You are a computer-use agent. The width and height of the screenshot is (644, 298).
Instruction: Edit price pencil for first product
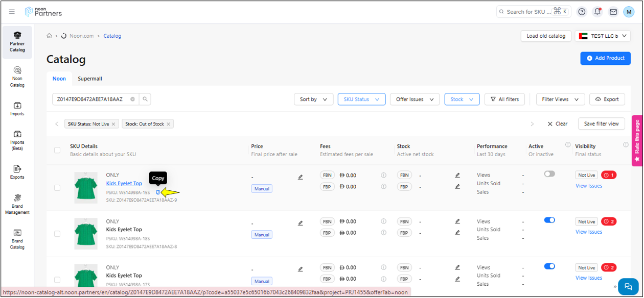(301, 177)
